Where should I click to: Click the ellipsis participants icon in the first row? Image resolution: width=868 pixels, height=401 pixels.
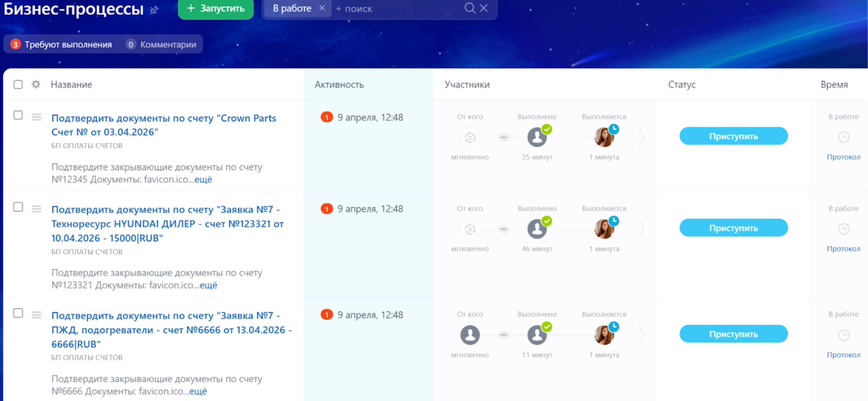click(504, 138)
